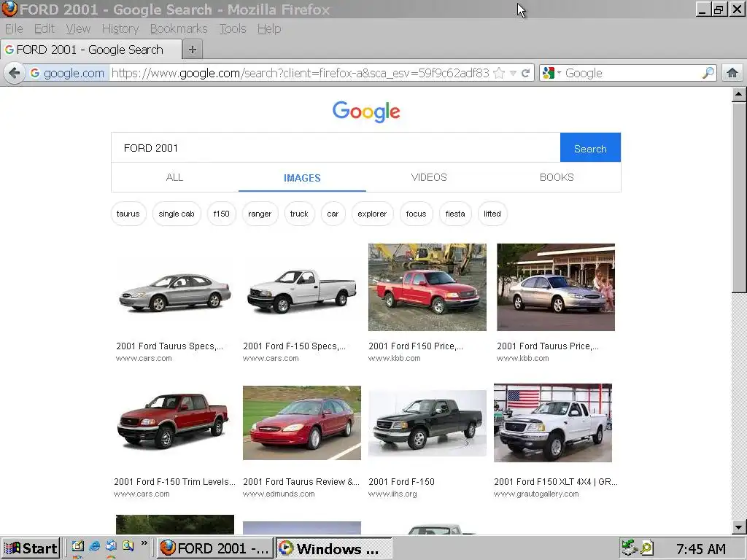747x560 pixels.
Task: Open the '2001 Ford F150 XLT 4X4 | GR...' link
Action: tap(555, 481)
